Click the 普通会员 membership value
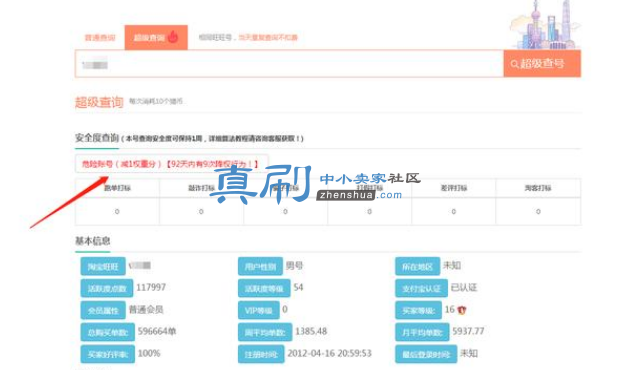The image size is (631, 370). [146, 310]
